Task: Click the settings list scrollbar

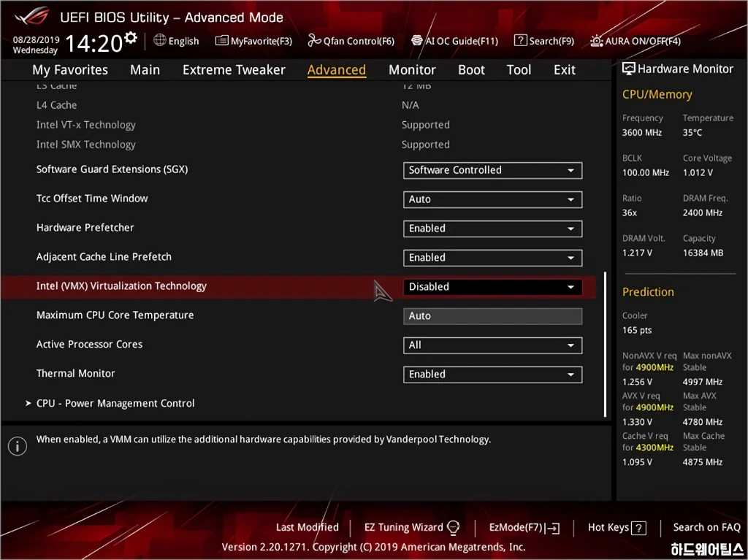Action: point(605,345)
